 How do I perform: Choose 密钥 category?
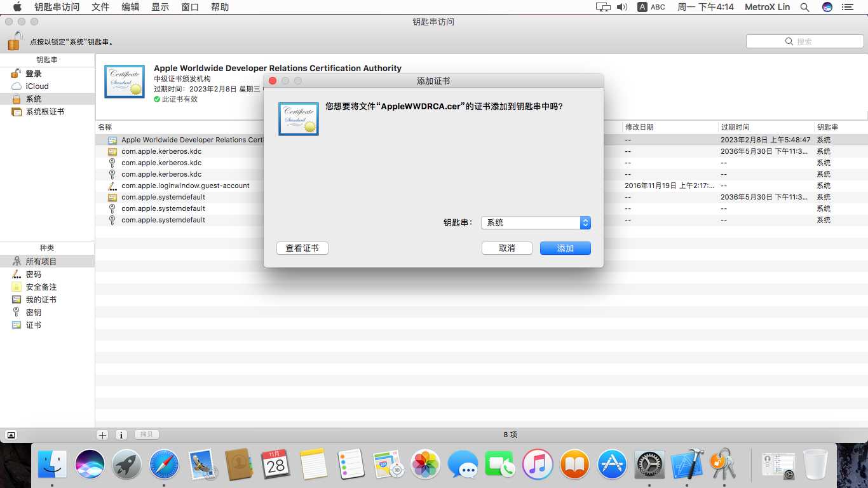click(x=48, y=313)
